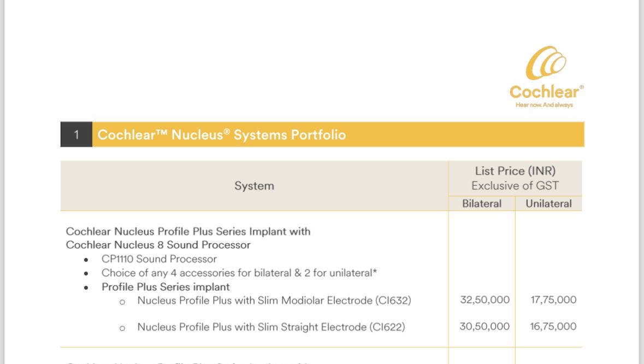This screenshot has height=364, width=644.
Task: Click the 'Choice of any 4 accessories' bullet
Action: 239,273
